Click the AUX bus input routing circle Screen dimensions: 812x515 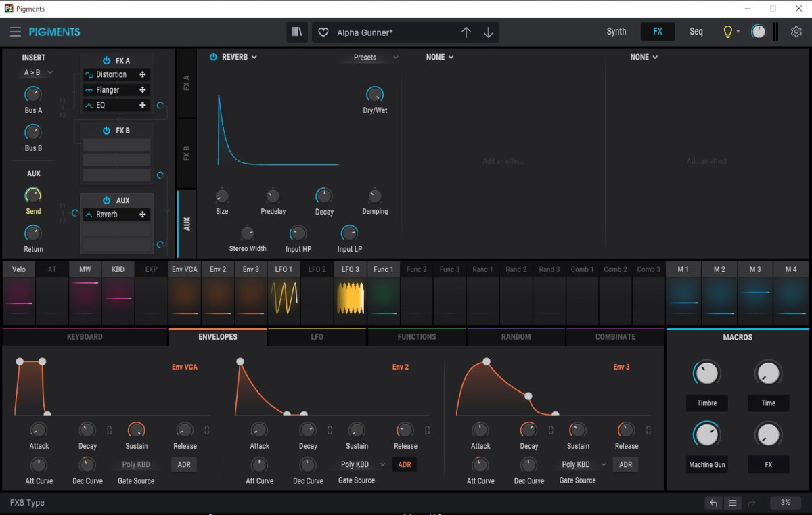75,214
